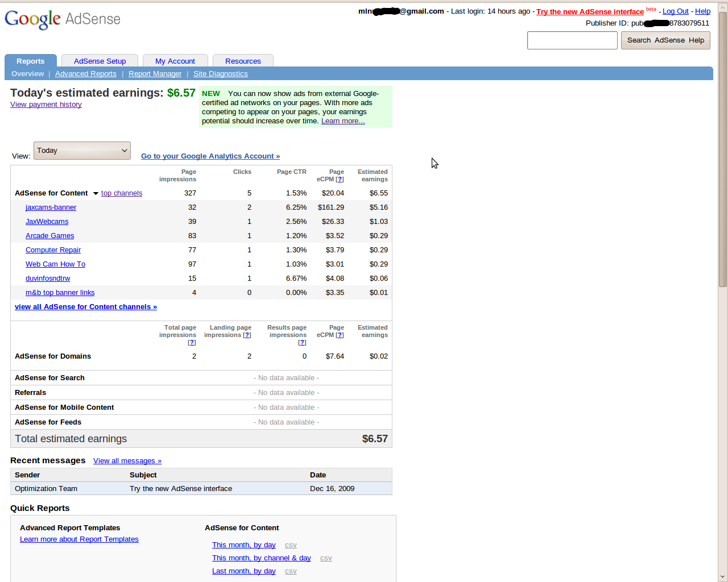The image size is (728, 582).
Task: Open Report Manager from the sub-navigation
Action: click(155, 74)
